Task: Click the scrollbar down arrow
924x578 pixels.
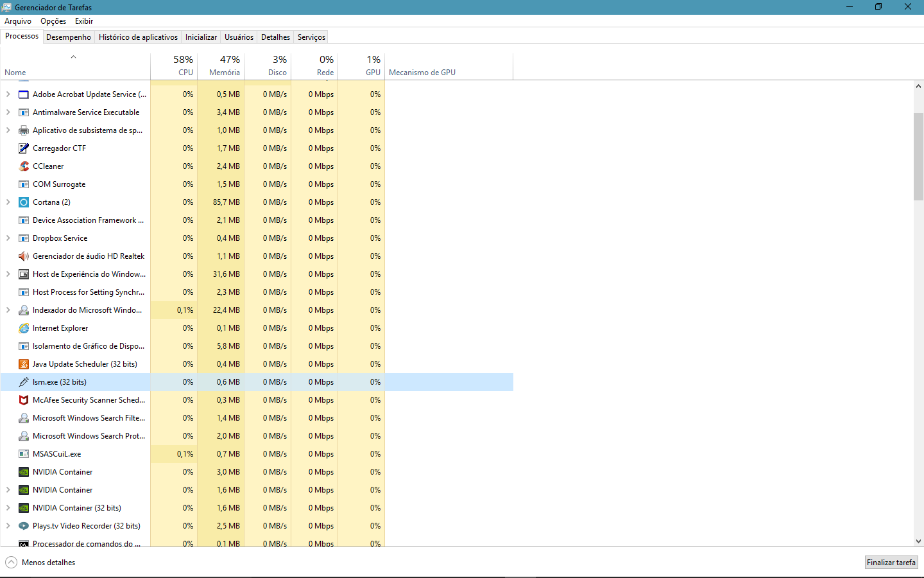Action: (918, 541)
